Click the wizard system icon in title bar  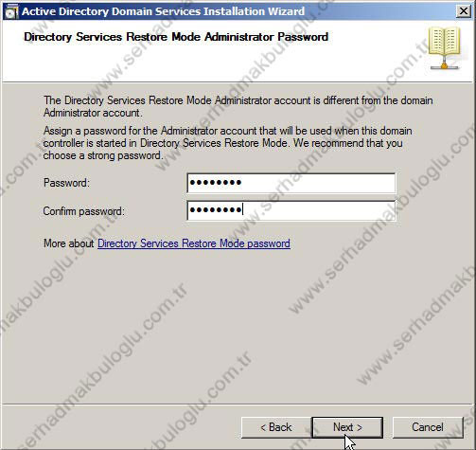tap(11, 12)
